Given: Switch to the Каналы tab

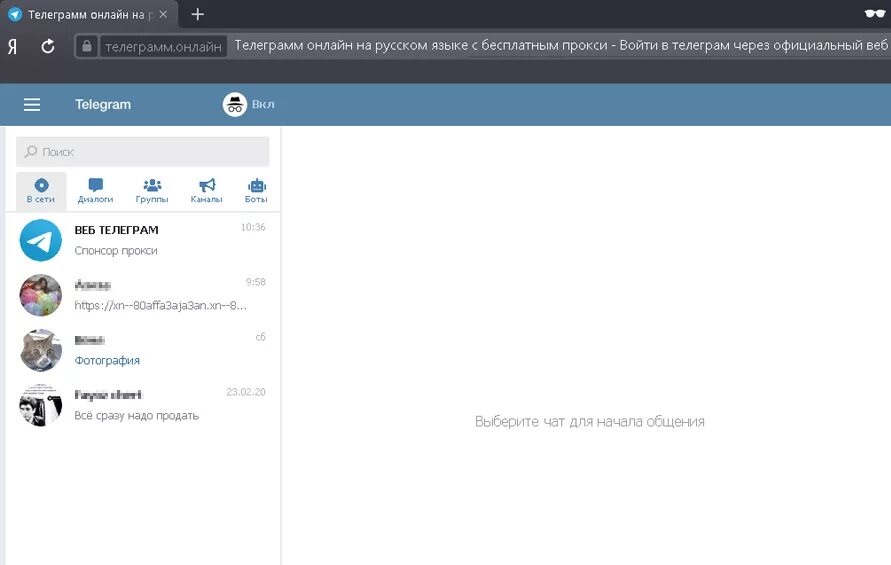Looking at the screenshot, I should pyautogui.click(x=206, y=191).
